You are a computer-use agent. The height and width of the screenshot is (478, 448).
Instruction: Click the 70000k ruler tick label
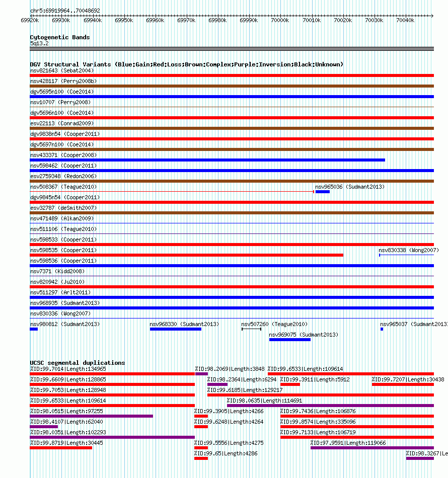tap(280, 21)
